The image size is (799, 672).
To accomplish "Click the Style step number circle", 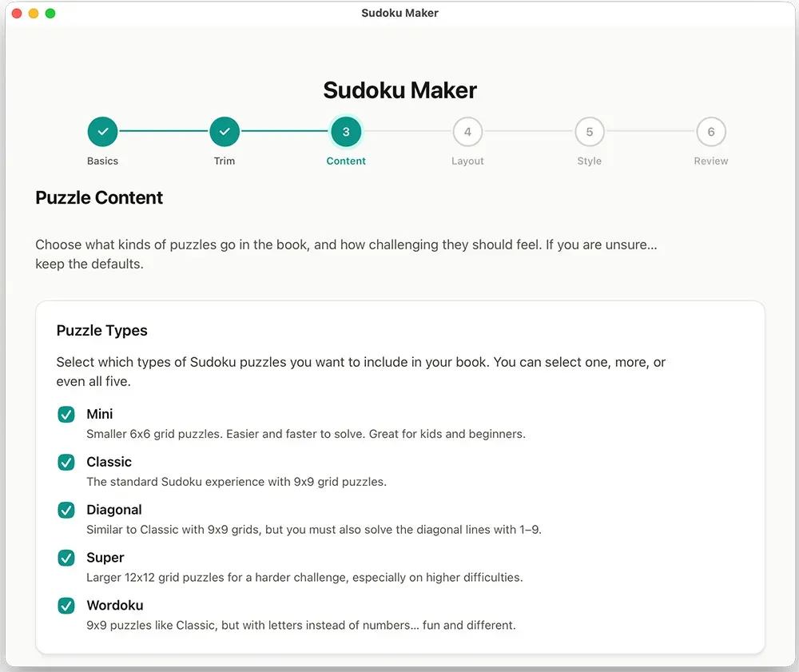I will coord(589,131).
